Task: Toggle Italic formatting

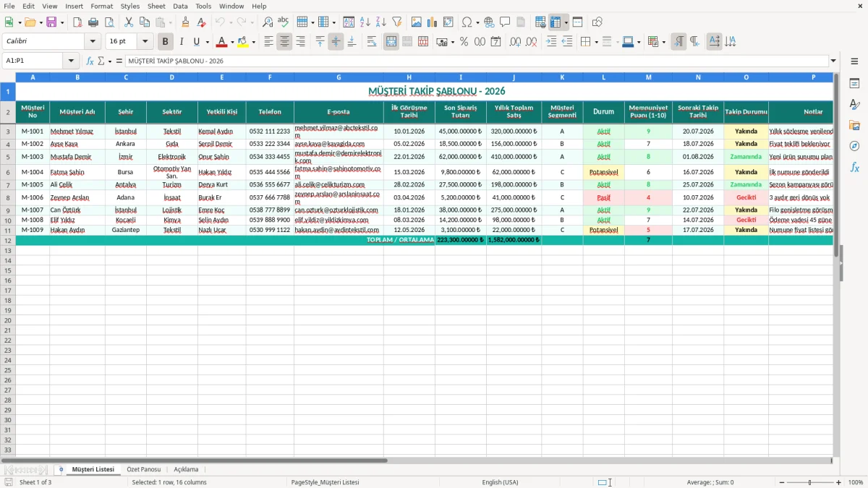Action: [x=182, y=42]
